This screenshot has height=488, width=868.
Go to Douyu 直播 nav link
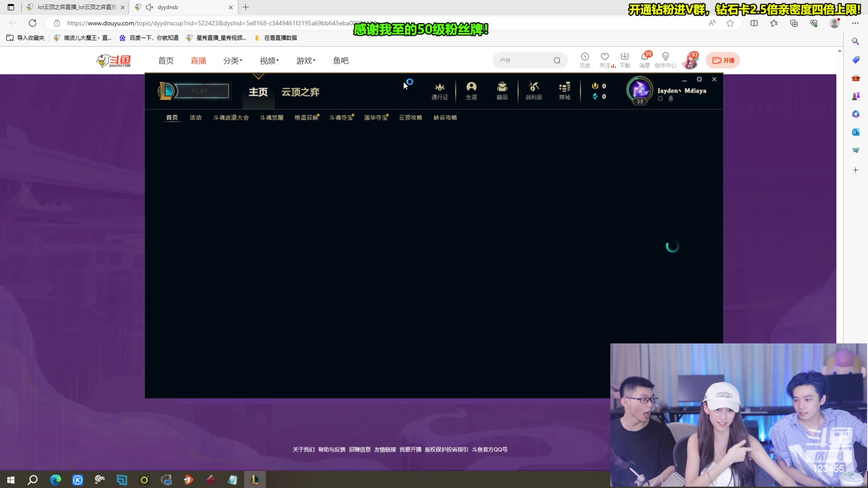[198, 61]
